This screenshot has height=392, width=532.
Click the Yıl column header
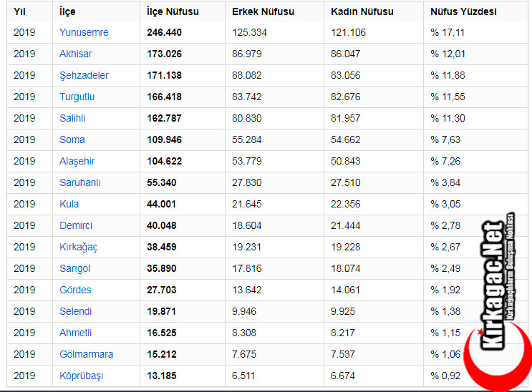click(x=19, y=11)
